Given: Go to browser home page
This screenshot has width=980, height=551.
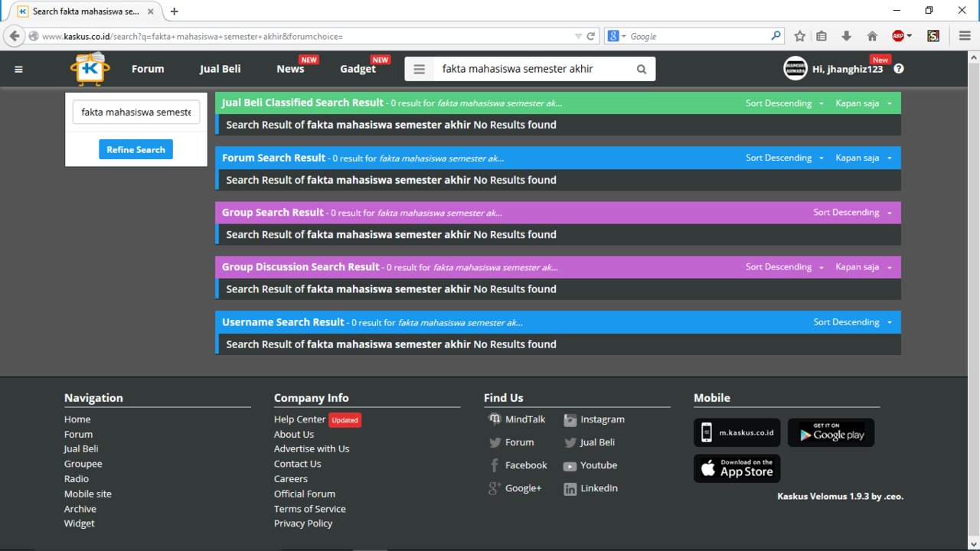Looking at the screenshot, I should coord(872,36).
